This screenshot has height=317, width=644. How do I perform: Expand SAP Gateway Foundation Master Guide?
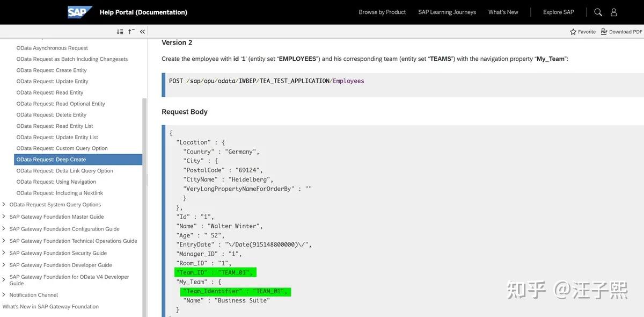(56, 217)
